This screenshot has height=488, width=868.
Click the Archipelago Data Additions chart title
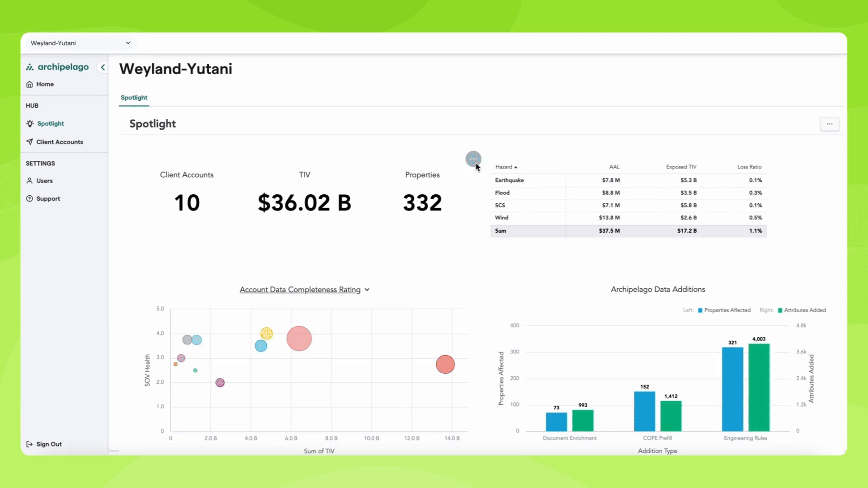click(x=658, y=289)
